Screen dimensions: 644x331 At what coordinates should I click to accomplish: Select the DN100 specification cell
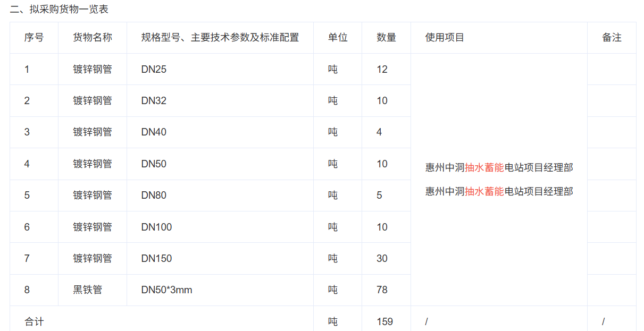[156, 227]
